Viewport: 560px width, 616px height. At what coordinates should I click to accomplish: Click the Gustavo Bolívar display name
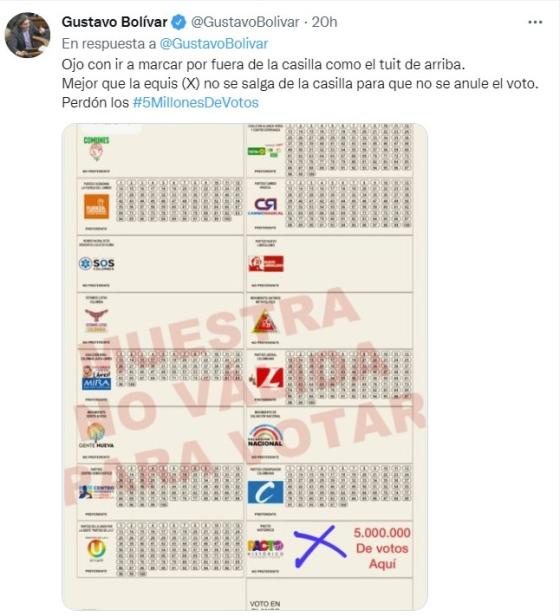coord(114,22)
